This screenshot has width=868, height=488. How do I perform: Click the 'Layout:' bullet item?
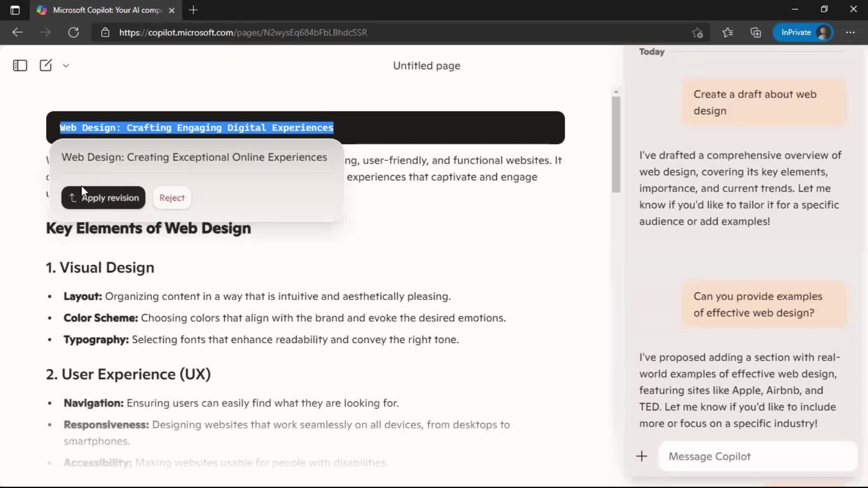[x=257, y=296]
